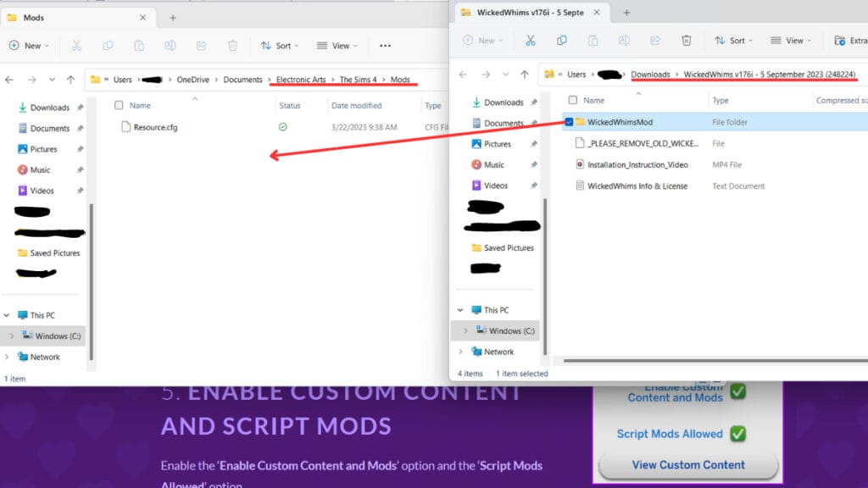Open the See more ellipsis in the Mods toolbar
This screenshot has height=488, width=868.
pos(386,44)
